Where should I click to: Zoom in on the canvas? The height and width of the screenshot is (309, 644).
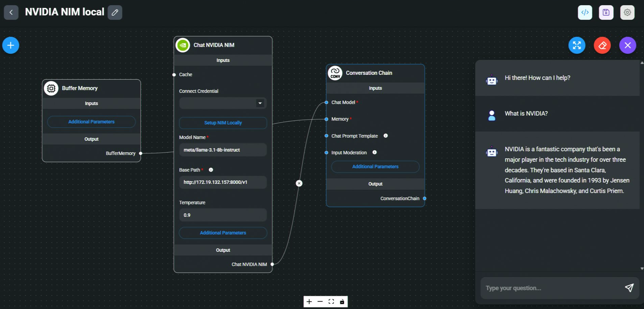[x=309, y=302]
